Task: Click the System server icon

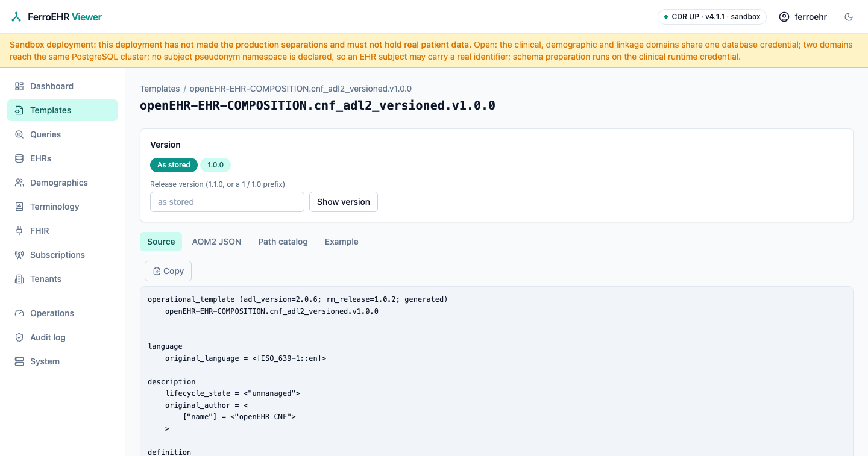Action: [x=19, y=361]
